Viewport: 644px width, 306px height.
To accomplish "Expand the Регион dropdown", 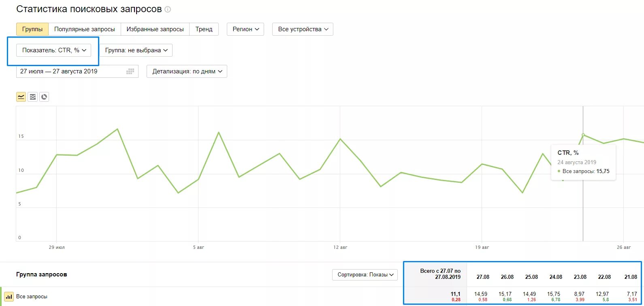I will pos(245,29).
